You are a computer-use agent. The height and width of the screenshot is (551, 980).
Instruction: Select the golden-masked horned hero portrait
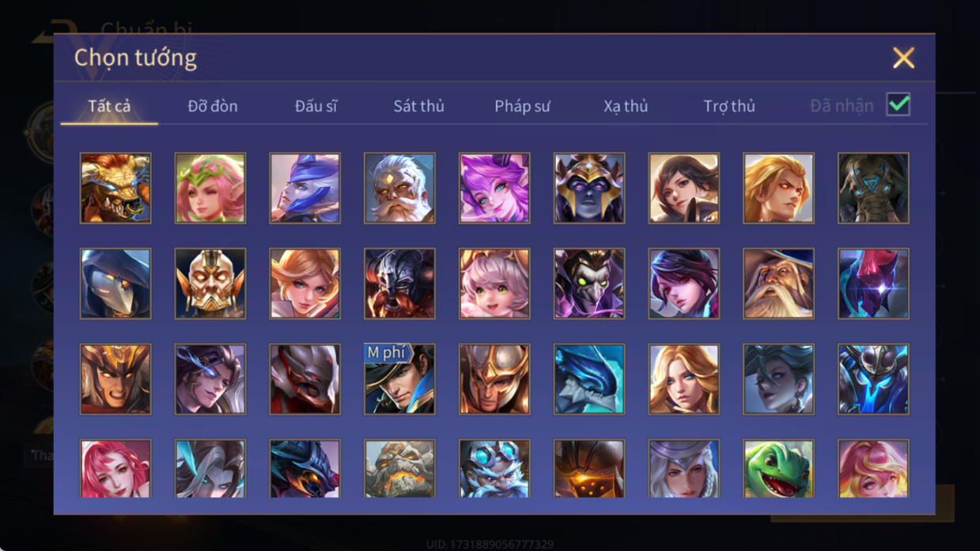[x=210, y=283]
